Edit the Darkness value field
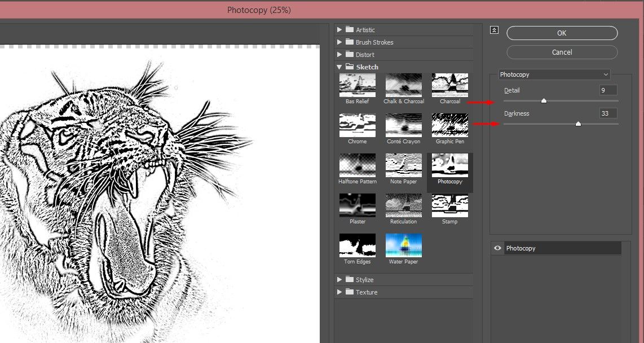This screenshot has width=644, height=343. coord(608,113)
